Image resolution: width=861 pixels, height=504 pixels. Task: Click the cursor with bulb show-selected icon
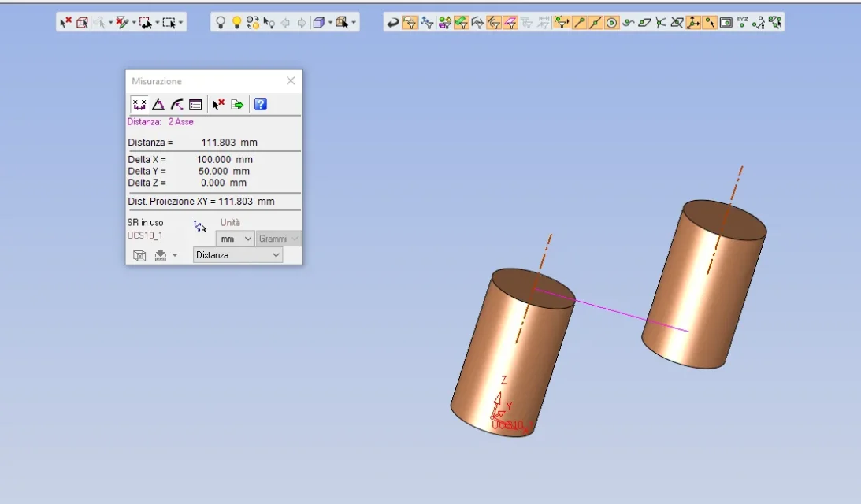pos(269,23)
